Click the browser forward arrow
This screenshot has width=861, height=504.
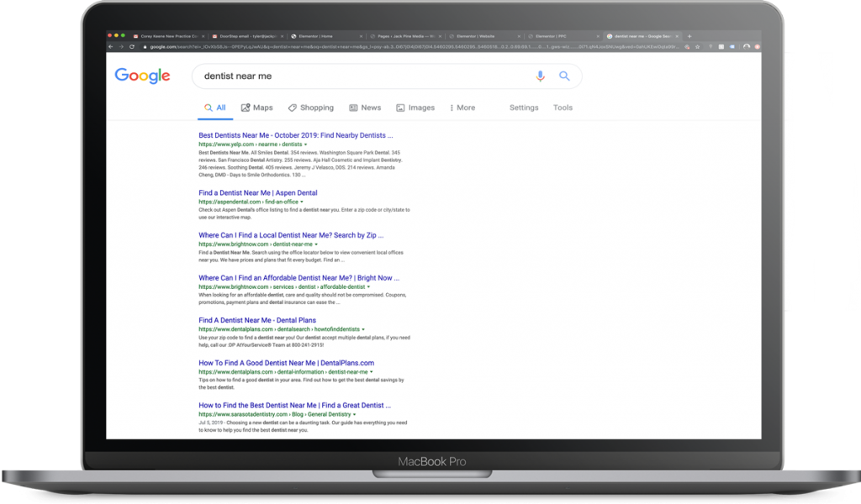click(121, 46)
